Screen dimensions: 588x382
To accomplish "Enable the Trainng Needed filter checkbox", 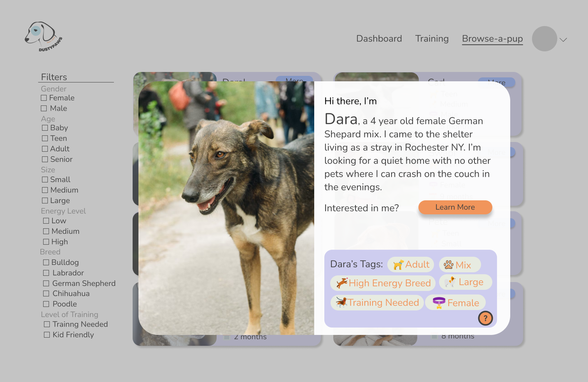I will pos(47,324).
